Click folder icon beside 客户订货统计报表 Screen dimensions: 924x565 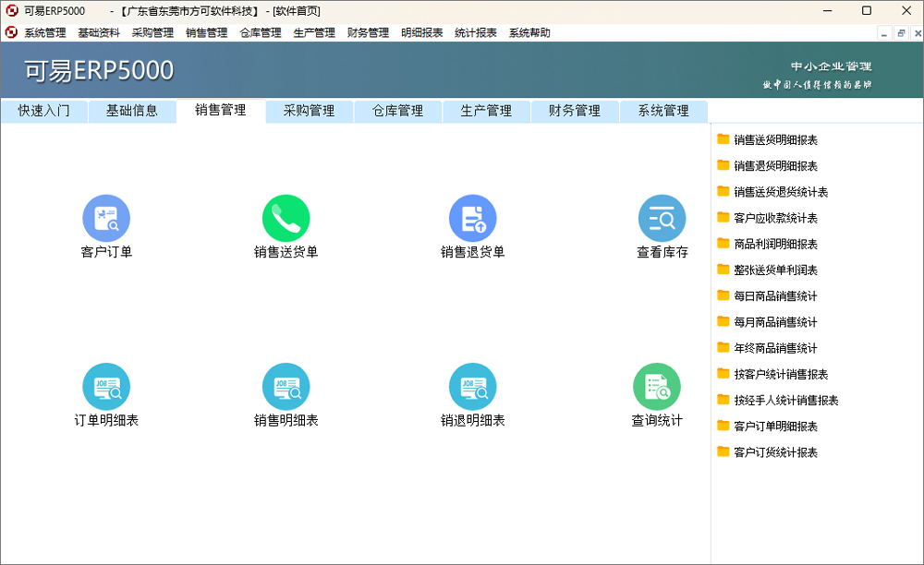pos(723,451)
